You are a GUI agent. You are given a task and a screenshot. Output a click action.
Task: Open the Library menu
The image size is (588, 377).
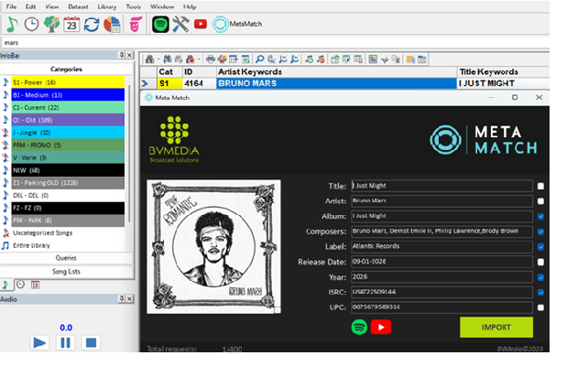(107, 6)
